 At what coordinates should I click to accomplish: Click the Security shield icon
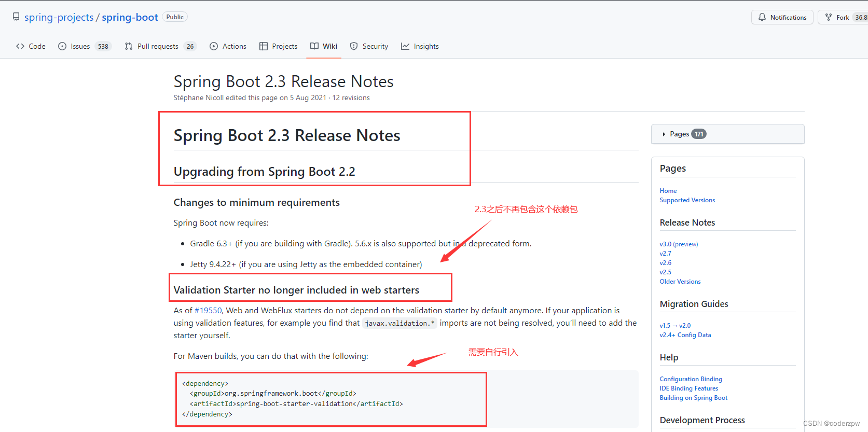point(354,46)
